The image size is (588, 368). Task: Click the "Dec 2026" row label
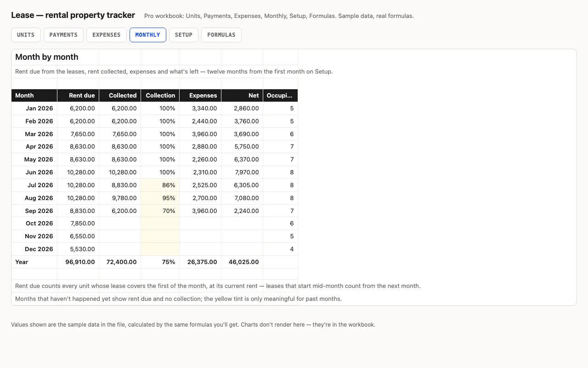coord(34,249)
